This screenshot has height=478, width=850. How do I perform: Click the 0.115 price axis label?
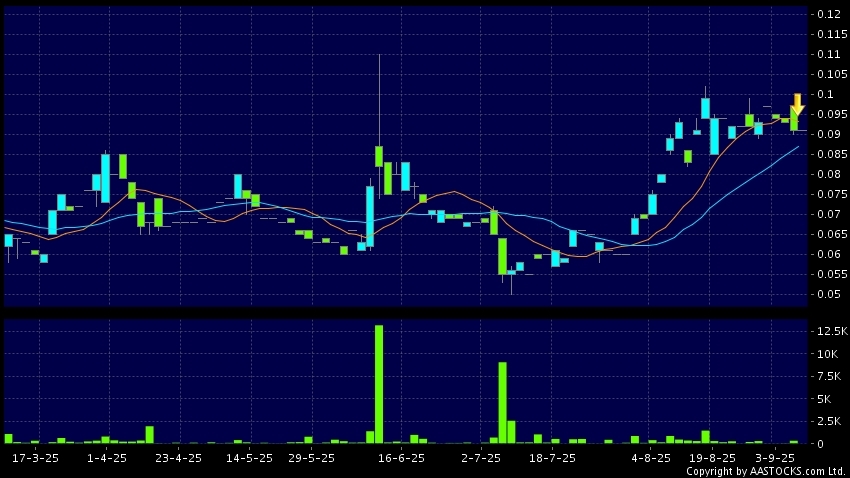tap(832, 34)
